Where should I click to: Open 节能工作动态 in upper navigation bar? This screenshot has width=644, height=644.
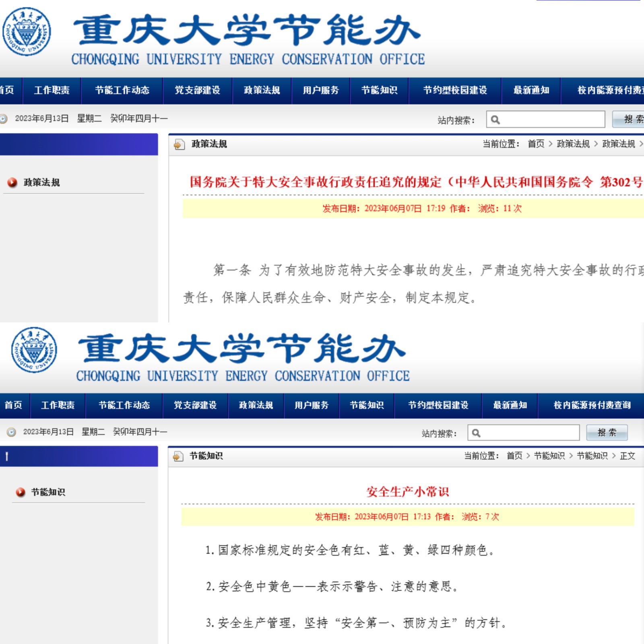(122, 90)
